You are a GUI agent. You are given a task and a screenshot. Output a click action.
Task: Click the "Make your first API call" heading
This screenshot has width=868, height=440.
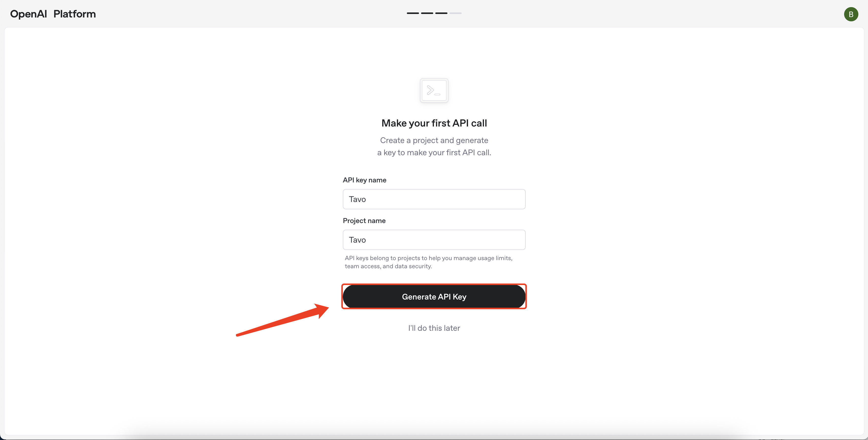(x=434, y=123)
